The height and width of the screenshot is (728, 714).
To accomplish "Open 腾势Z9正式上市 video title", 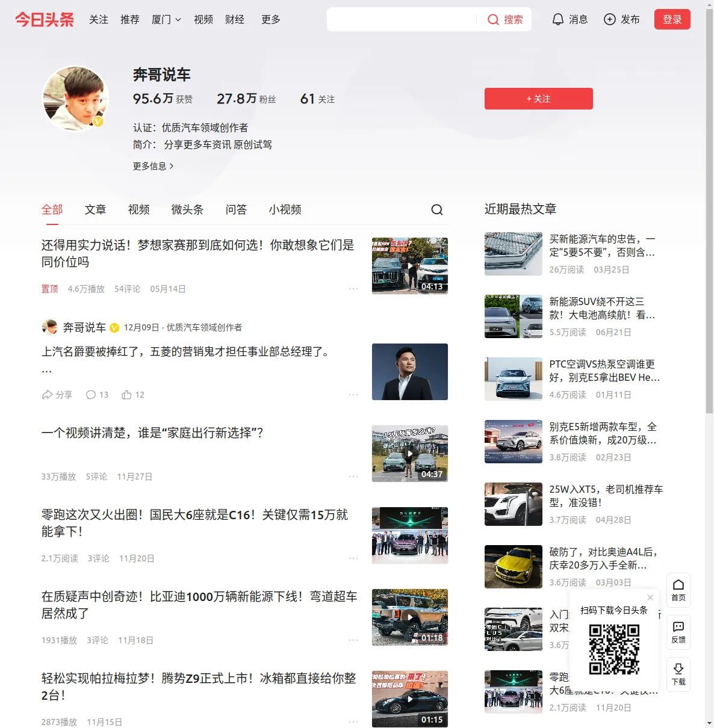I will tap(199, 686).
